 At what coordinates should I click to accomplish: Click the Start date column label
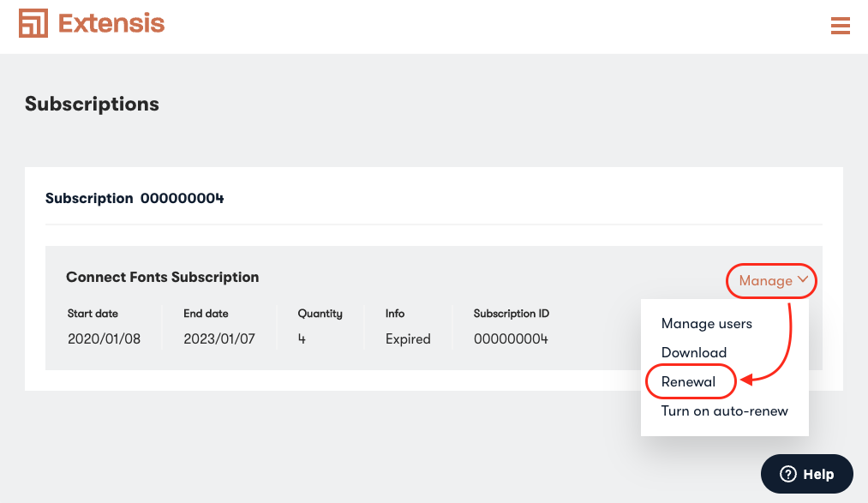click(x=93, y=314)
